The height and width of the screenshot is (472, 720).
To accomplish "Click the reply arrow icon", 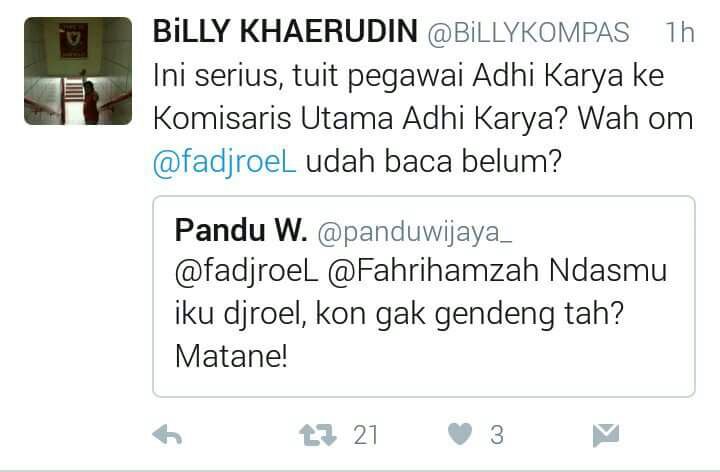I will [x=167, y=435].
